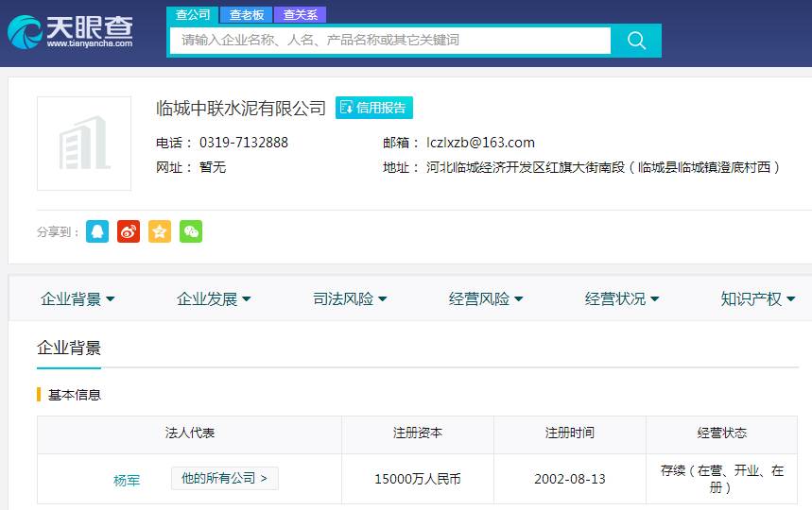Share to QZone star icon
The image size is (812, 510).
coord(160,231)
